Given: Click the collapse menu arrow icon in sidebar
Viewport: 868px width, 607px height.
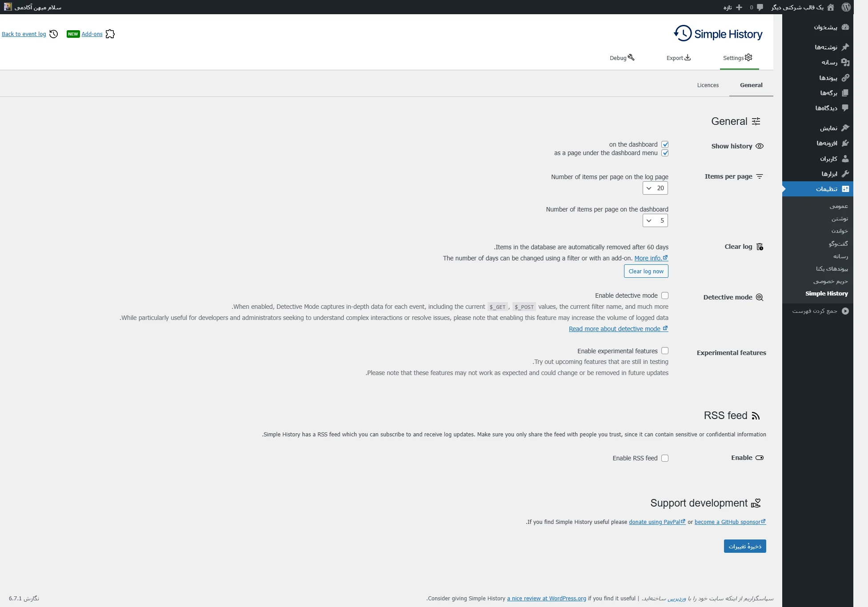Looking at the screenshot, I should click(x=845, y=311).
